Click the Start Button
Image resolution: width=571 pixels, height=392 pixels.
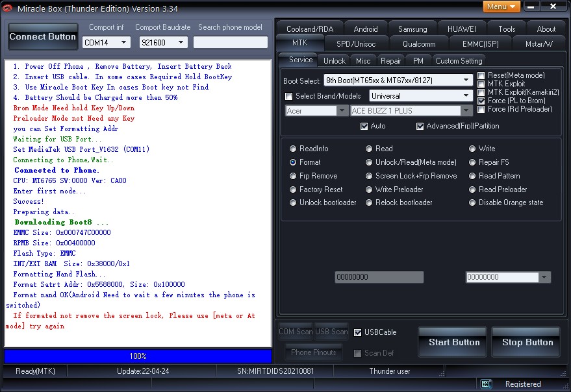coord(453,342)
